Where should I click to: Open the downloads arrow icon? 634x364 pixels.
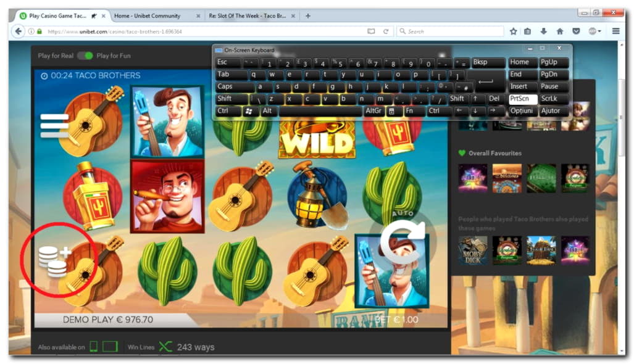(x=543, y=31)
